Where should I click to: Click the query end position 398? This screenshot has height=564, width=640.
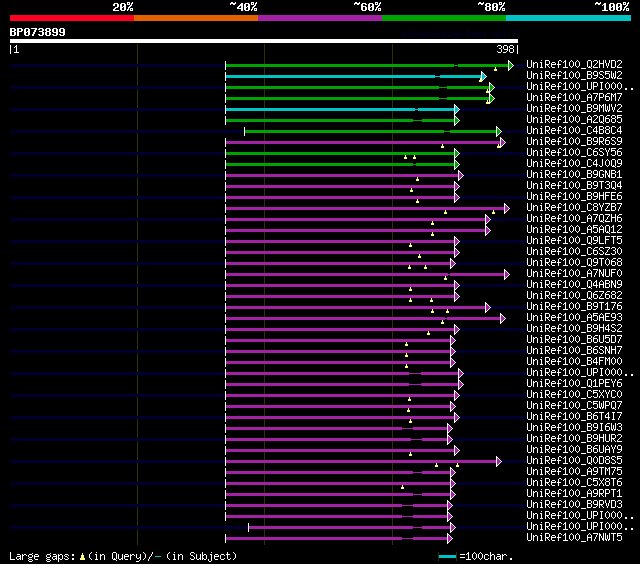pos(505,49)
